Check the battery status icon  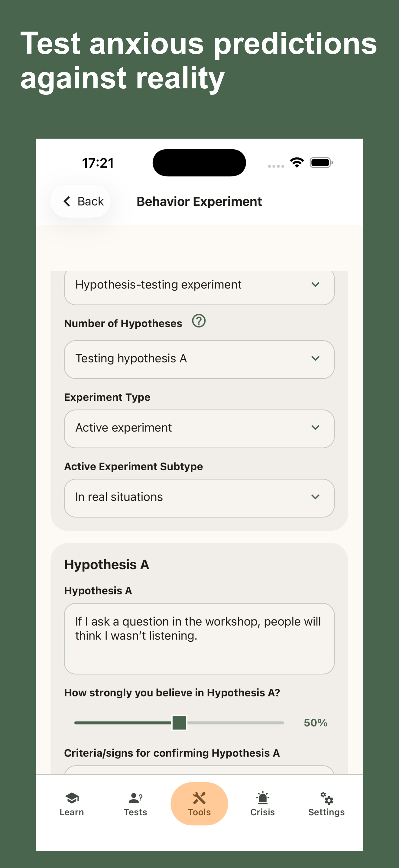coord(321,163)
